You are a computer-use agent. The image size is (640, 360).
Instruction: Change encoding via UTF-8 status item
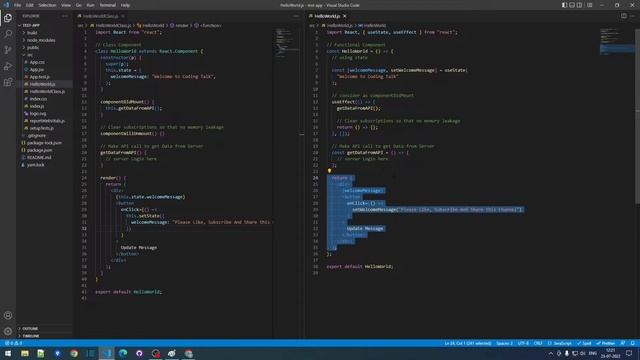tap(523, 343)
